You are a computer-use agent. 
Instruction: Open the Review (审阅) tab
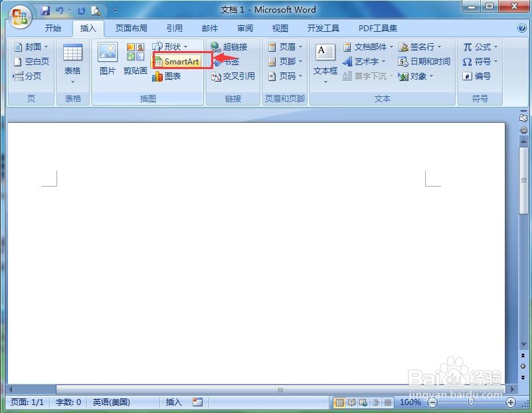(245, 28)
